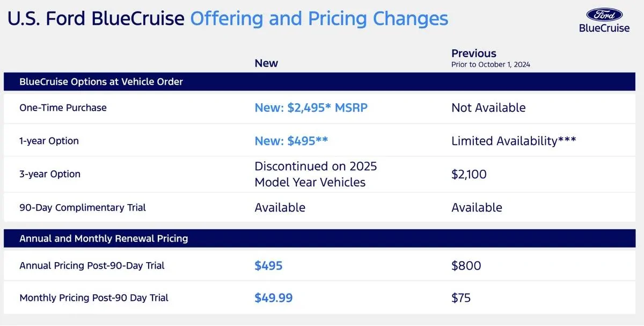Click the "New" column heading
Viewport: 644px width, 326px height.
click(266, 63)
